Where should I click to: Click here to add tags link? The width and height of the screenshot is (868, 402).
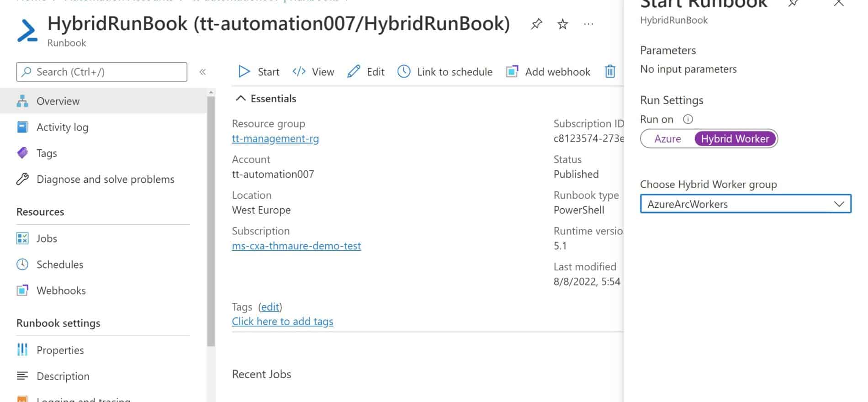click(283, 321)
